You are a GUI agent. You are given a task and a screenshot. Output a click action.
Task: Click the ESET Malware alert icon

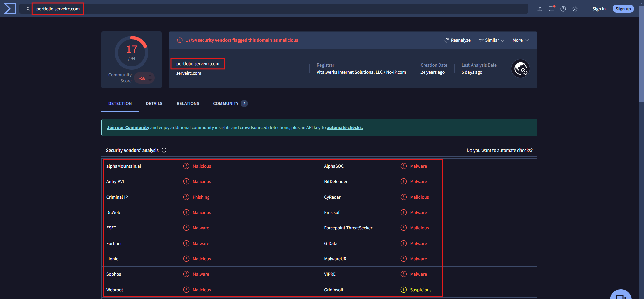coord(186,228)
